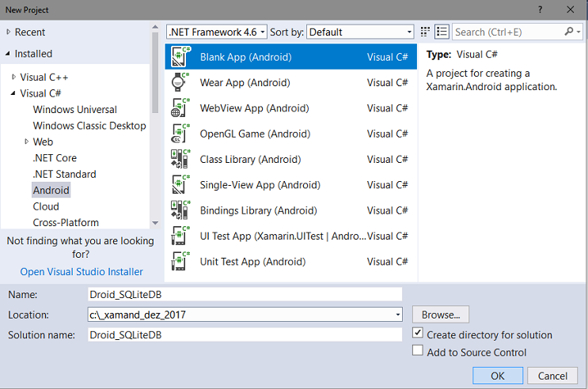Click the Bindings Library template icon
The image size is (588, 389).
click(180, 210)
